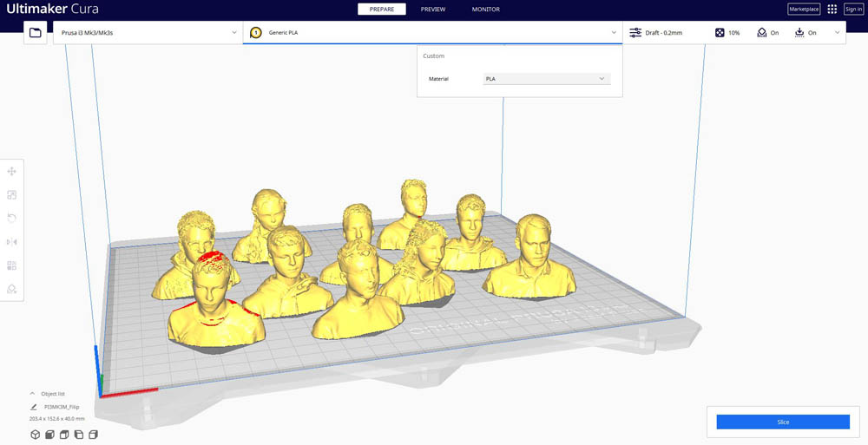The height and width of the screenshot is (445, 868).
Task: Click the Sign in button
Action: (853, 9)
